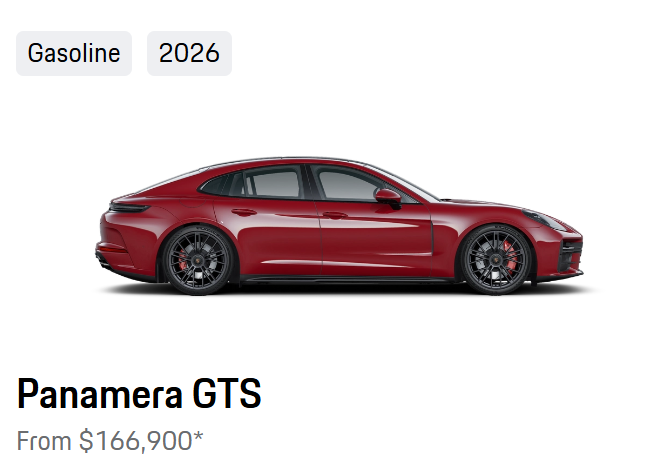This screenshot has height=473, width=669.
Task: Click the rear side window glass
Action: 273,184
